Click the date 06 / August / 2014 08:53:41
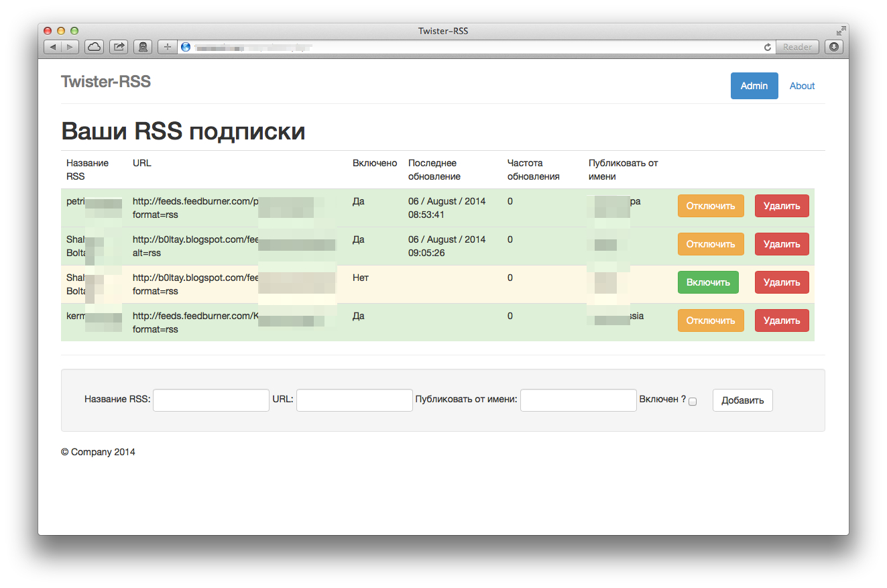This screenshot has height=588, width=887. [x=447, y=208]
